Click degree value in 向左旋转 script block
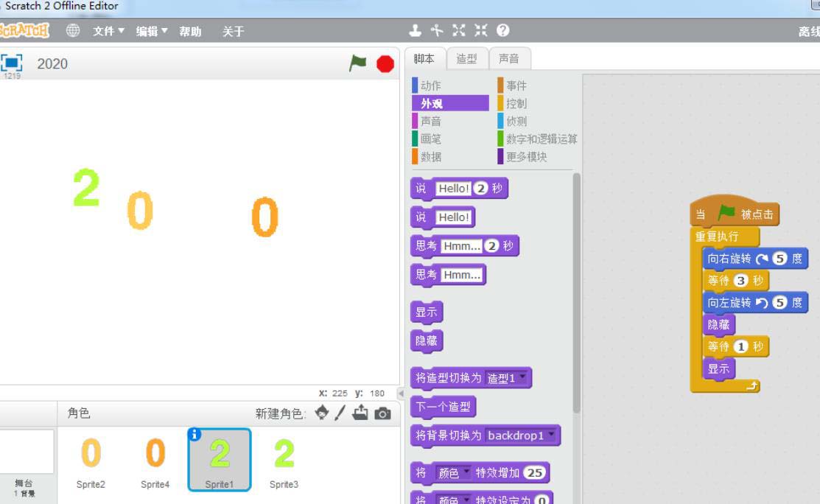 pyautogui.click(x=779, y=302)
